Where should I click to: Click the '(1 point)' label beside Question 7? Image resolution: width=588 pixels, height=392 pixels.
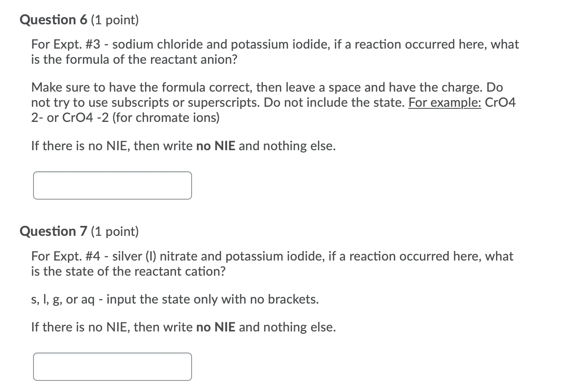[x=115, y=231]
